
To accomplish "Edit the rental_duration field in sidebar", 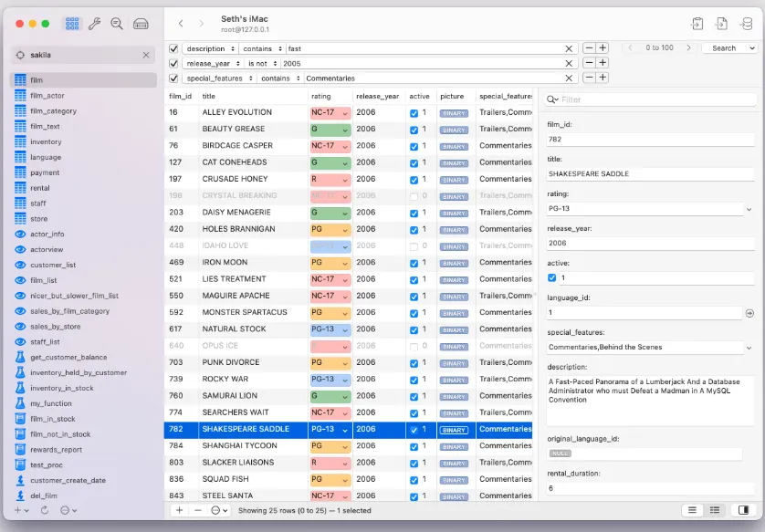I will point(650,488).
